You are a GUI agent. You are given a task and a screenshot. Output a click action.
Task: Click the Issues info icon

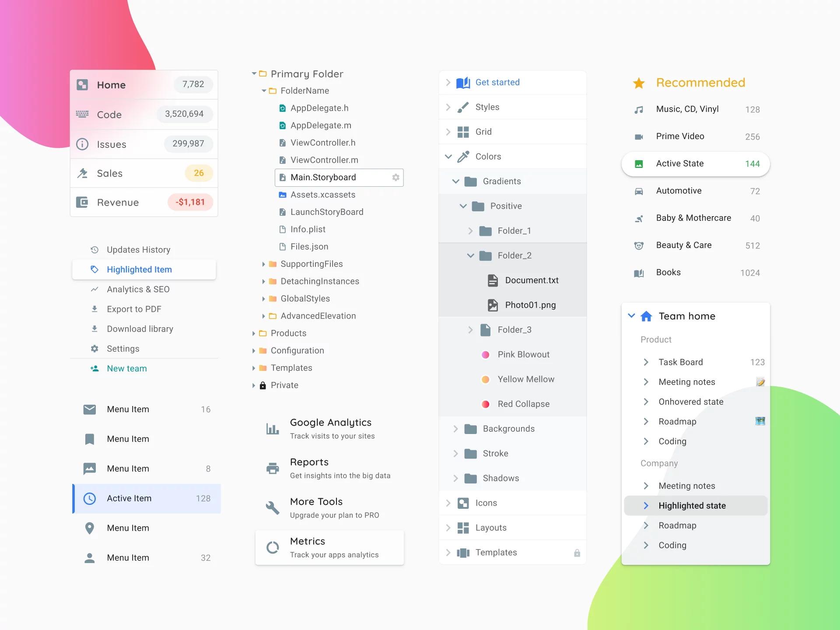(x=82, y=144)
